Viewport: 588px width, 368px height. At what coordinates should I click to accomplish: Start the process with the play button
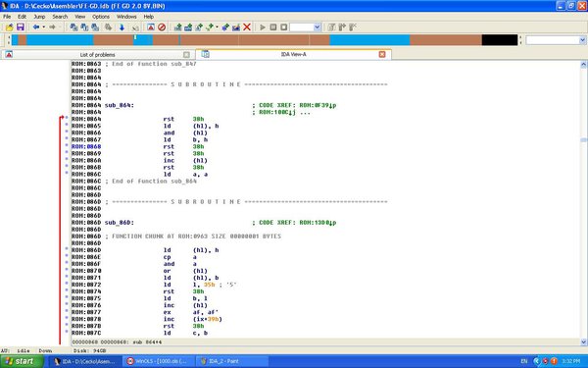pos(263,27)
